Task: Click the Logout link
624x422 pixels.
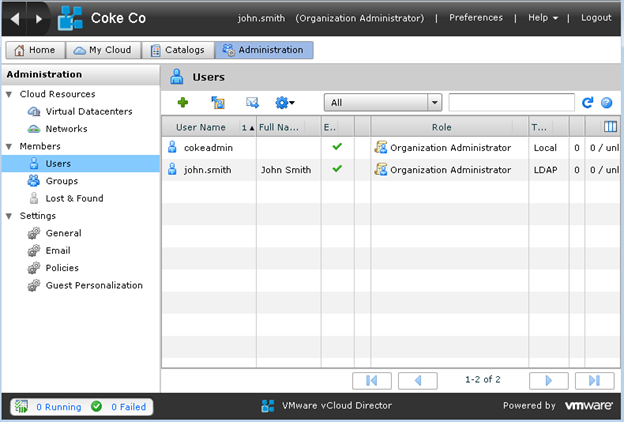Action: [x=596, y=18]
